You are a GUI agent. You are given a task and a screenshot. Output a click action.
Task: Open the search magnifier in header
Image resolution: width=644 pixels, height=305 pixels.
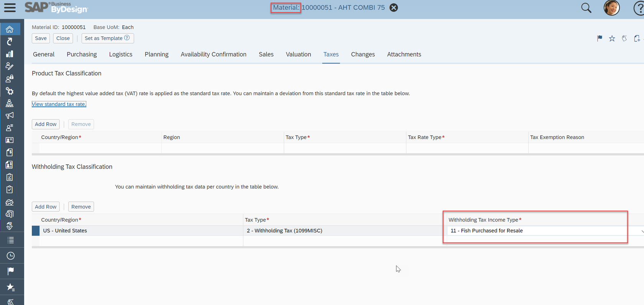coord(586,8)
